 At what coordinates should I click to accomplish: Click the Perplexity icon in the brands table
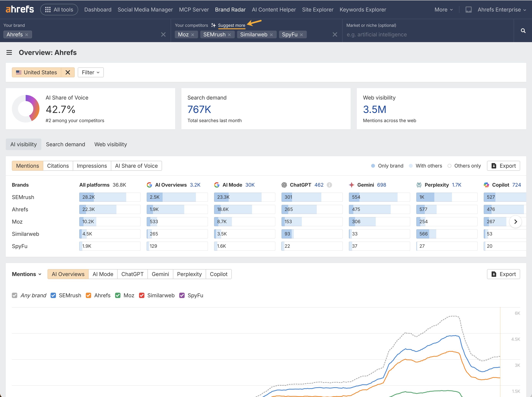coord(419,185)
